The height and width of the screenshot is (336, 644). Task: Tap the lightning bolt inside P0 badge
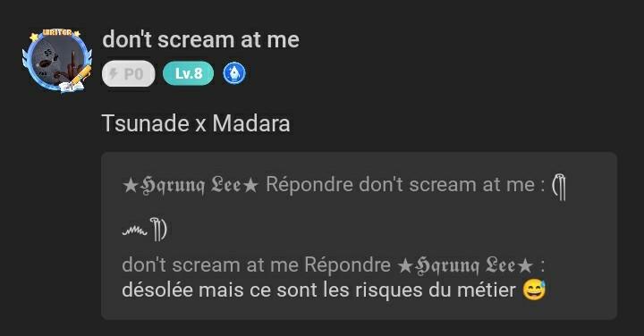coord(113,73)
